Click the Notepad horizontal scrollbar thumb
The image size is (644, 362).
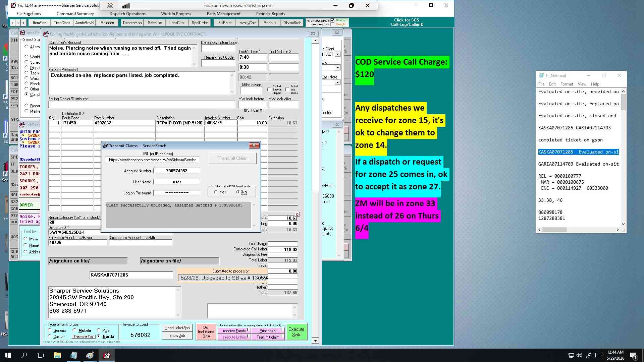(x=554, y=230)
